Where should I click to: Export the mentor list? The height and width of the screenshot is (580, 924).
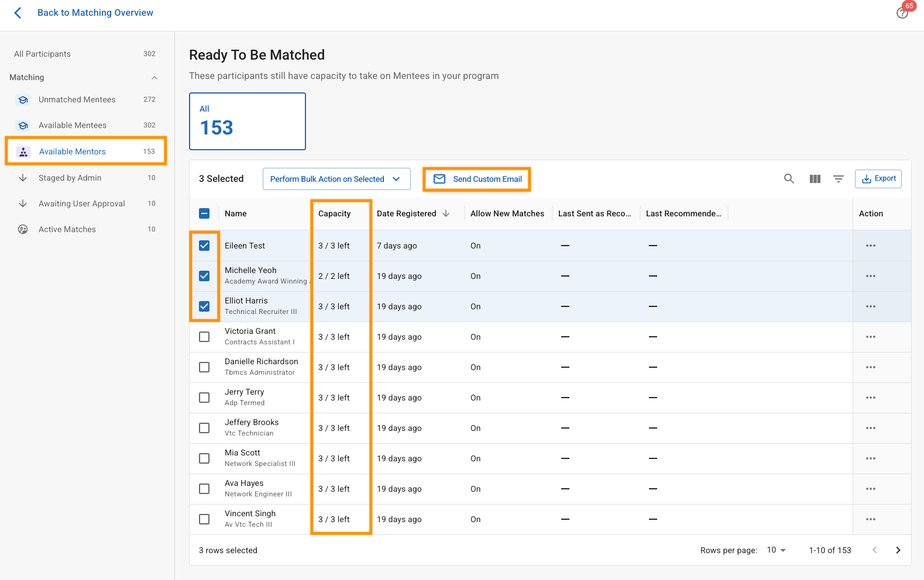(878, 179)
